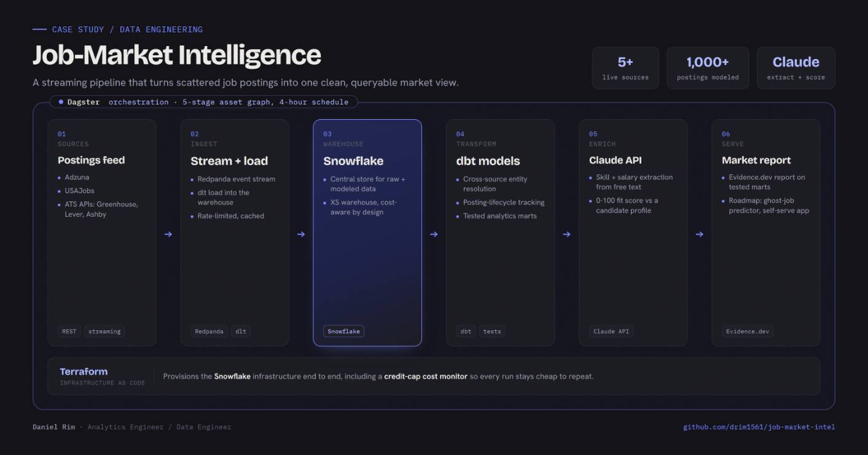Select the Snowflake card heading
The height and width of the screenshot is (455, 868).
353,161
